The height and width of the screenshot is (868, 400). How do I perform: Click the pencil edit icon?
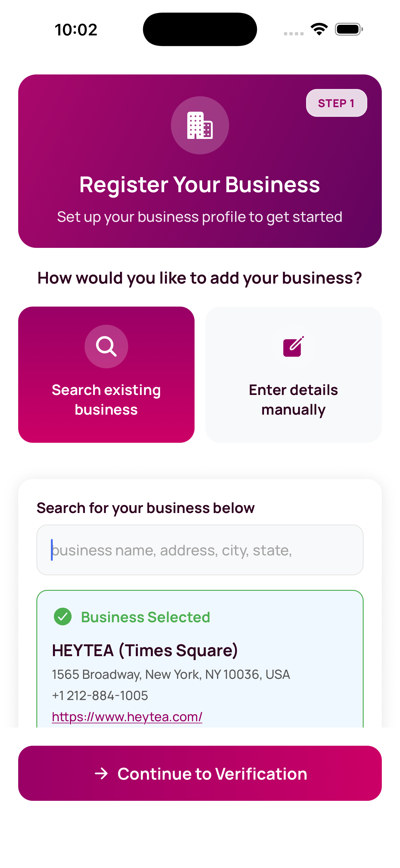pos(293,347)
